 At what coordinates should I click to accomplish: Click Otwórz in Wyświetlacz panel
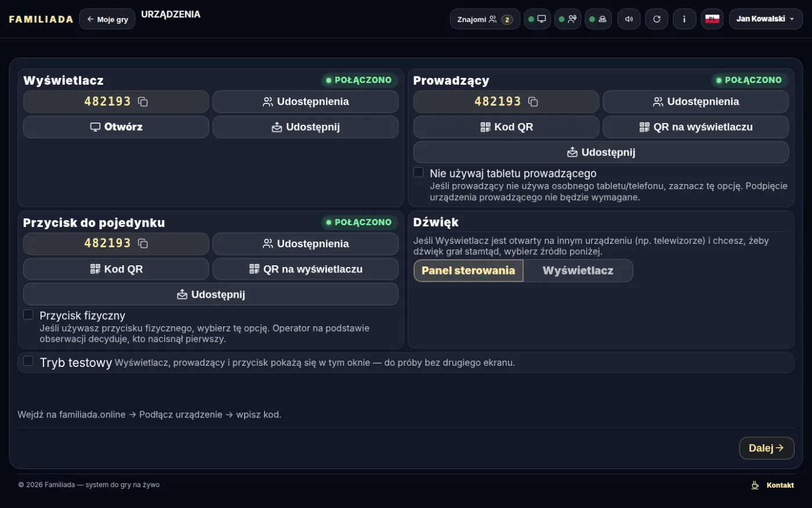tap(116, 127)
